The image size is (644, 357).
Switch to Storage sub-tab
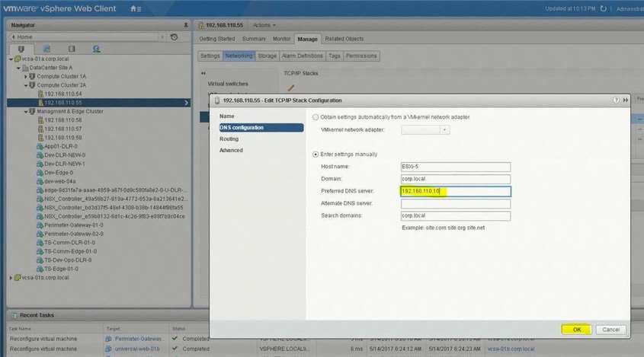[268, 56]
